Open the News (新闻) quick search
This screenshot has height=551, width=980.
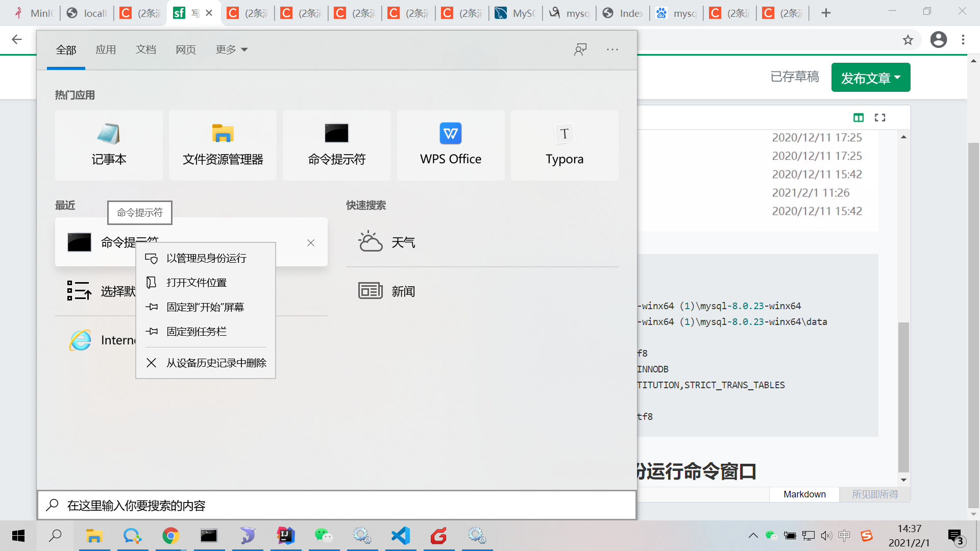[403, 291]
